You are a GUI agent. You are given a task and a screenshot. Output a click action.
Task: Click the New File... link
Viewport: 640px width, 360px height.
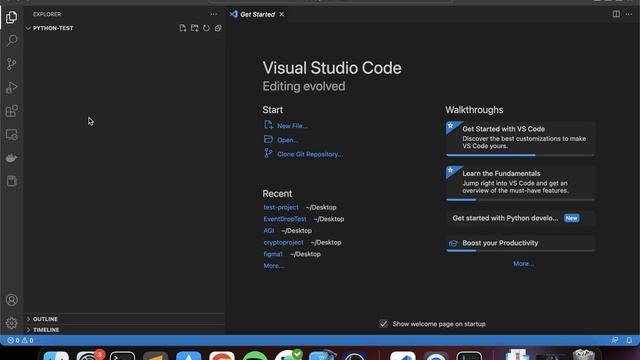point(292,126)
